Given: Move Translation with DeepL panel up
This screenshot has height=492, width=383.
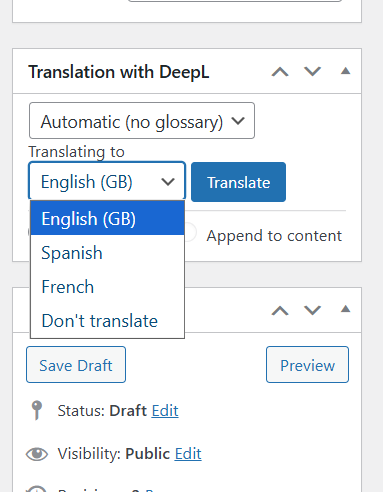Looking at the screenshot, I should click(x=280, y=72).
